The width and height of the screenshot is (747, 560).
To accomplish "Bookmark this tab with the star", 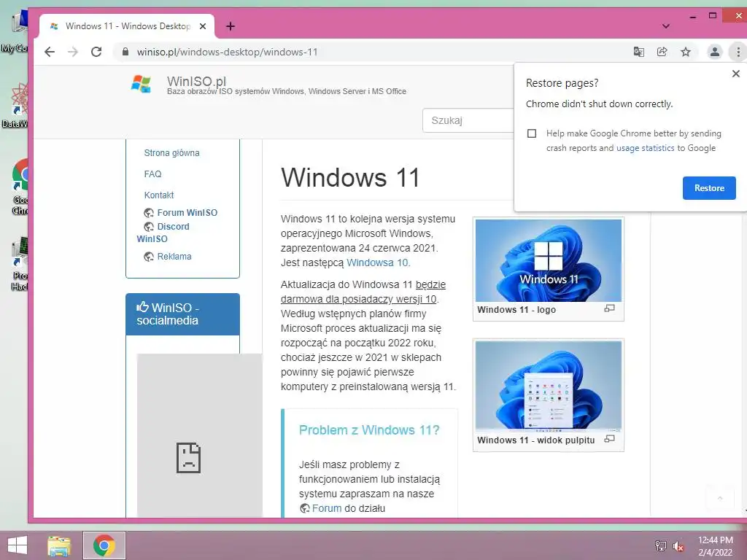I will click(x=686, y=52).
